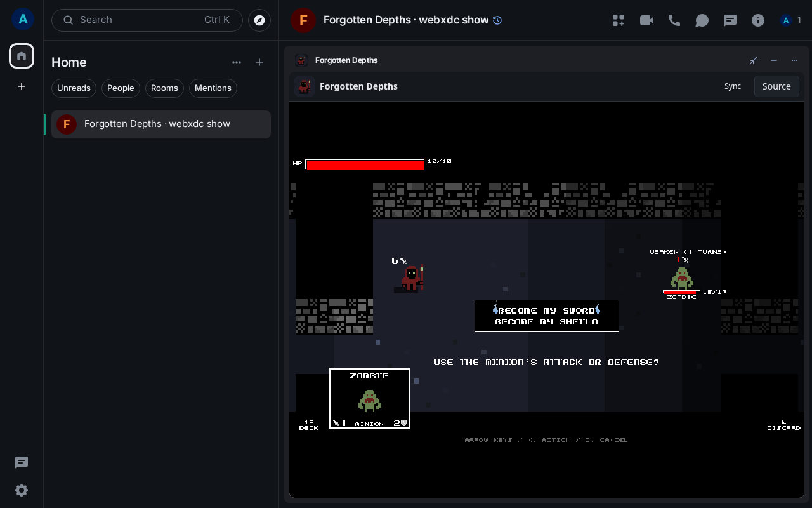
Task: Show room info
Action: pyautogui.click(x=758, y=20)
